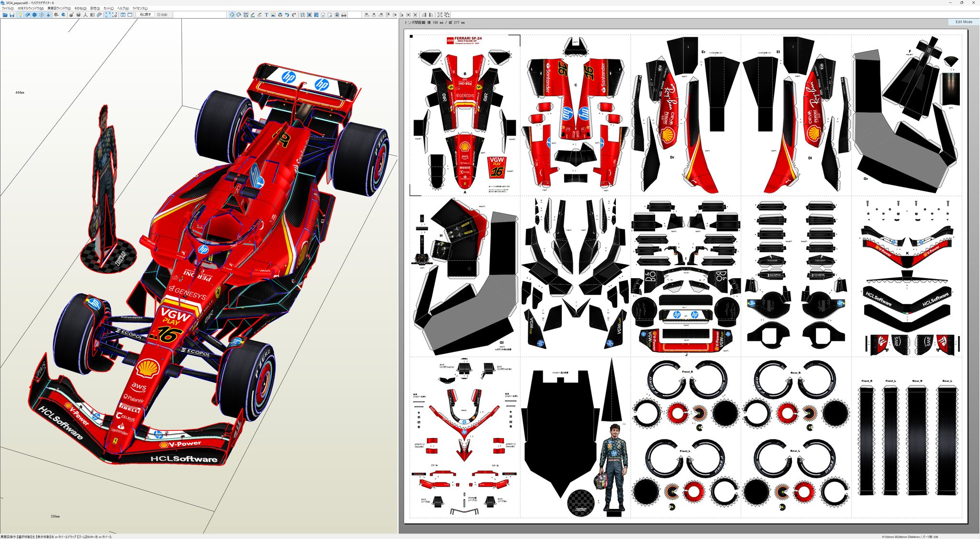Select the edge color pencil tool
Screen dimensions: 980x539
point(253,15)
